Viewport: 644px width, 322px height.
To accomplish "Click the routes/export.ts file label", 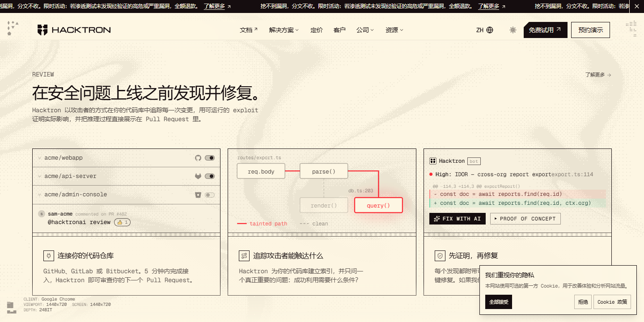I will pyautogui.click(x=259, y=158).
